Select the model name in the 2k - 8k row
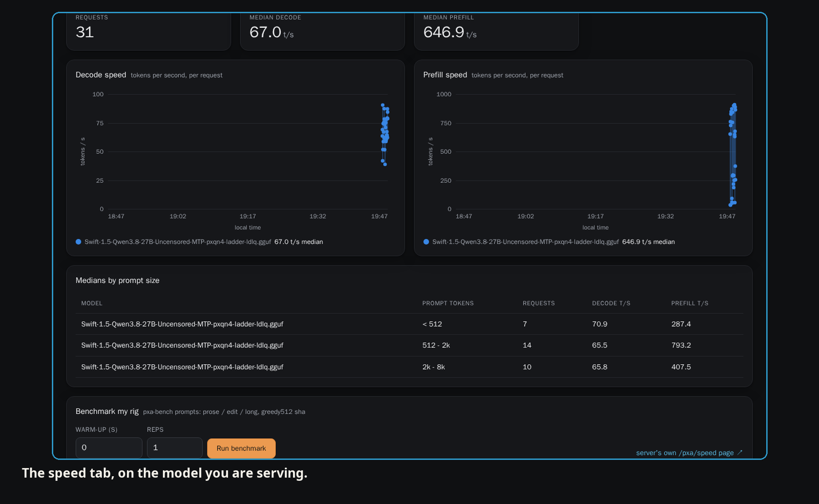The image size is (819, 504). (x=182, y=367)
